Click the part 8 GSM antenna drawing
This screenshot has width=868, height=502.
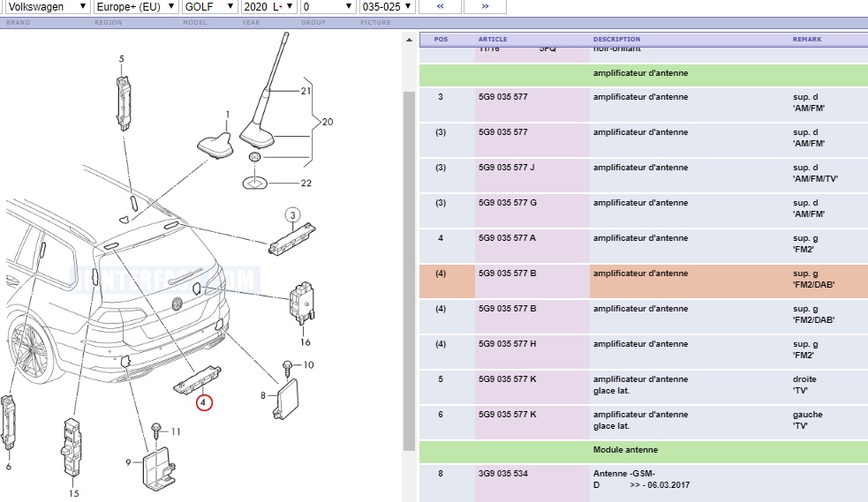[285, 399]
